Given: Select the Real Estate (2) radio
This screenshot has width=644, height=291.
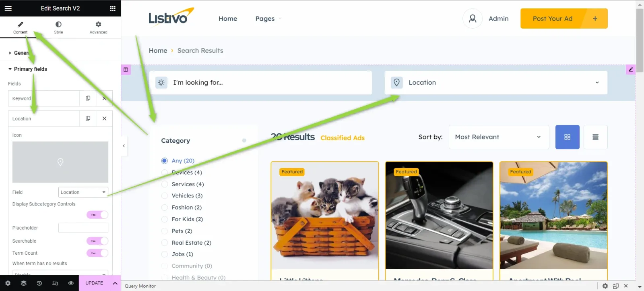Looking at the screenshot, I should (164, 243).
